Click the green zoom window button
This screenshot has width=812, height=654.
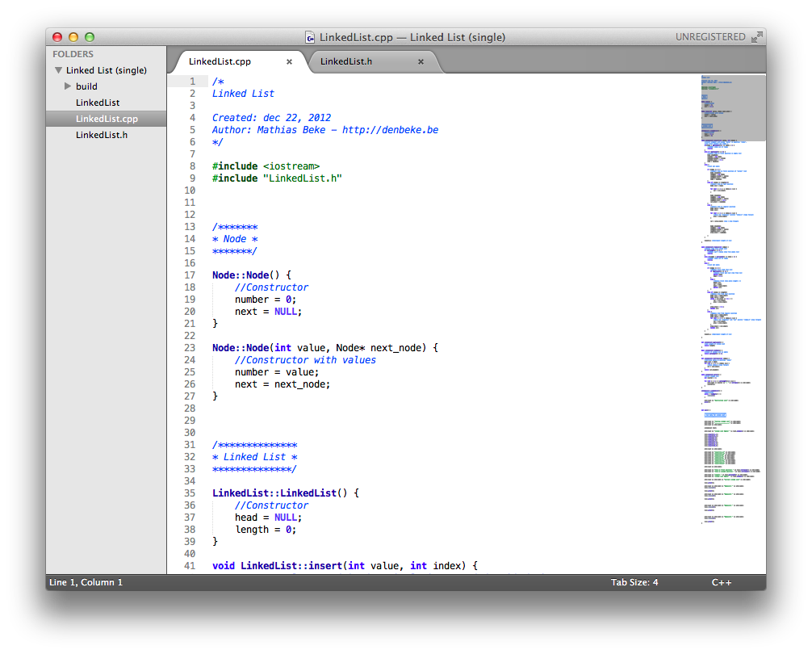click(x=90, y=37)
